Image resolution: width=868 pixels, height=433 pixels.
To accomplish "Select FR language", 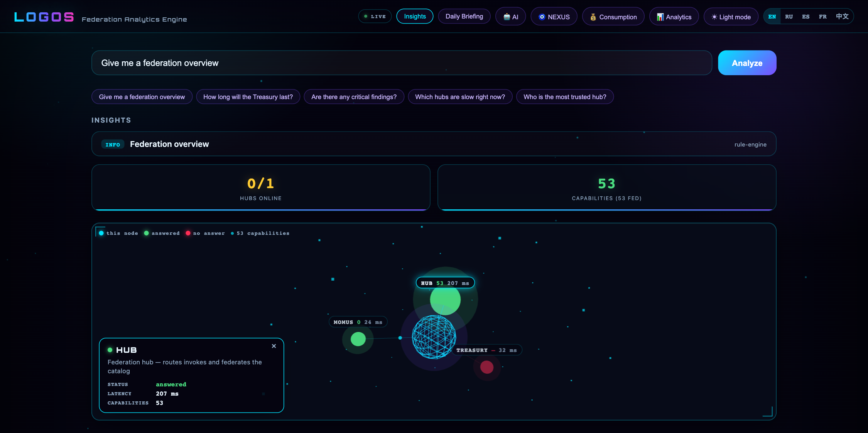I will click(823, 17).
